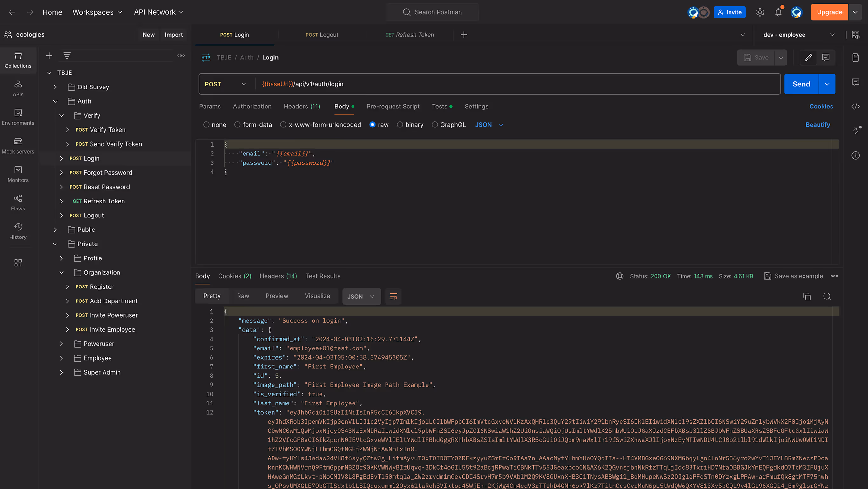Click the search response magnifier icon
This screenshot has width=868, height=489.
pyautogui.click(x=827, y=296)
